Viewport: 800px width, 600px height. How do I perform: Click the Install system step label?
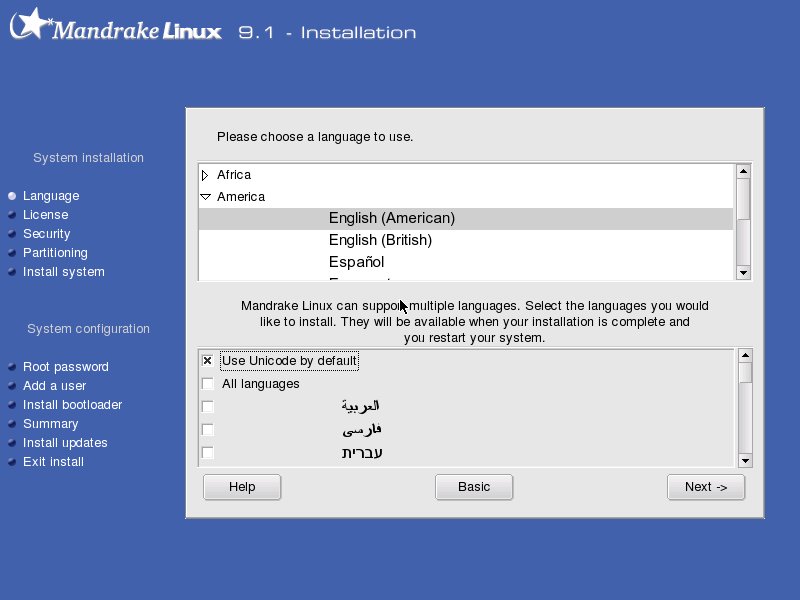pyautogui.click(x=64, y=272)
